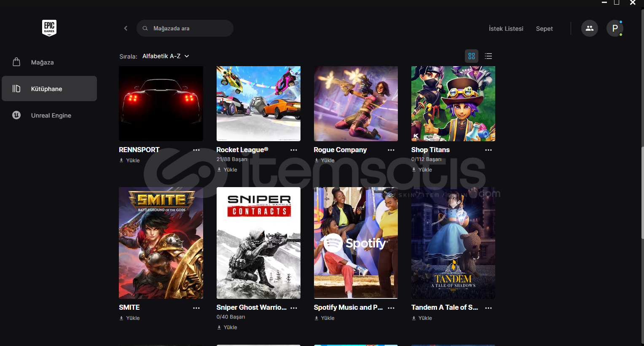Click the vertical scrollbar thumb

[642, 193]
